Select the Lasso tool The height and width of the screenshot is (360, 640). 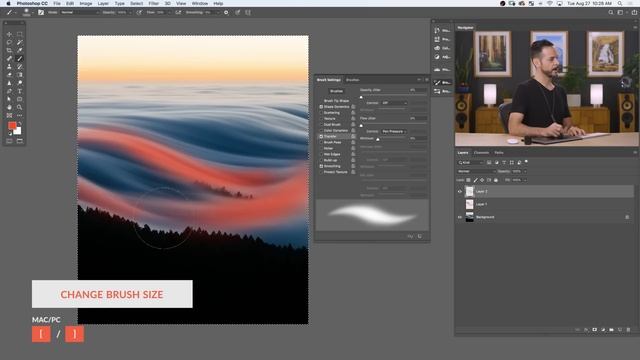point(9,42)
